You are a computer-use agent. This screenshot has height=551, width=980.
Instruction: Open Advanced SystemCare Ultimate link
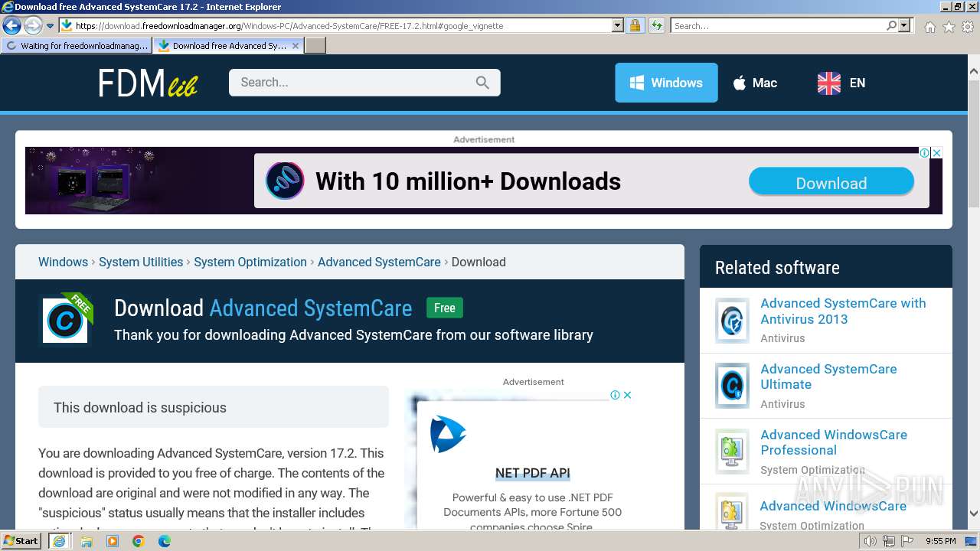pyautogui.click(x=828, y=377)
